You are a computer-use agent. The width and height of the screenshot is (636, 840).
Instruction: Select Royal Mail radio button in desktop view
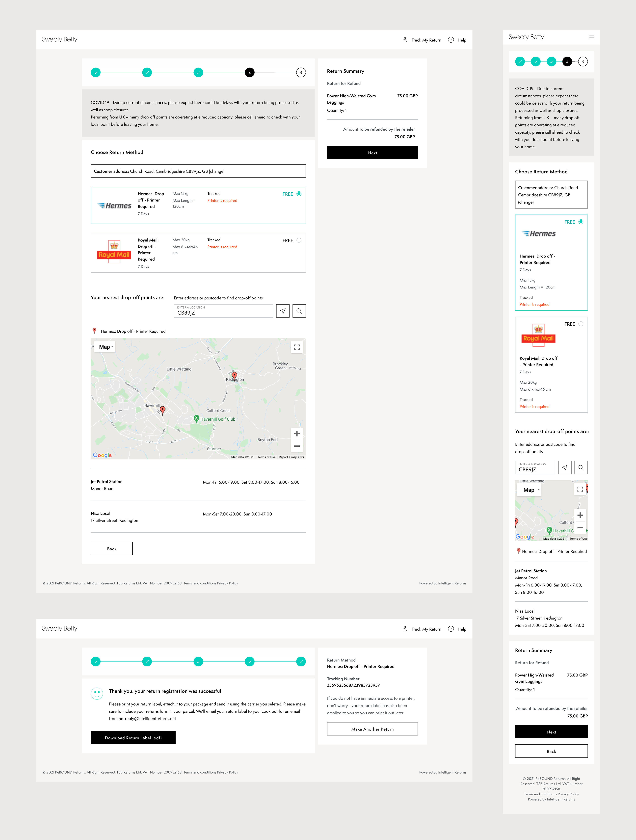point(299,240)
